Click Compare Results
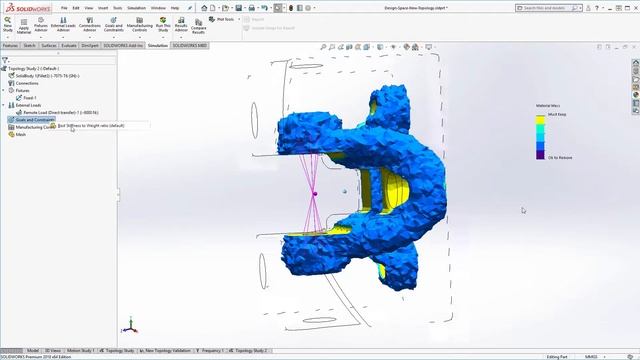This screenshot has width=640, height=360. [x=198, y=26]
